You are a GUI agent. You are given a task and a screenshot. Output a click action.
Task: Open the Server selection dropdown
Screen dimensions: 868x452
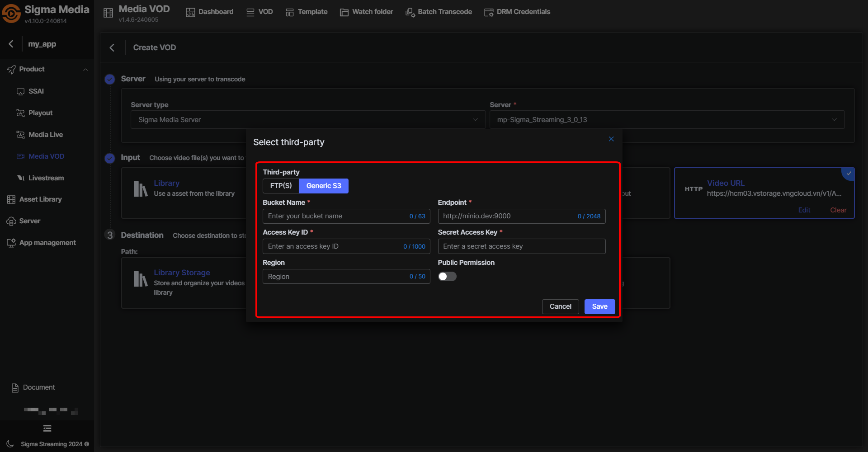pyautogui.click(x=667, y=120)
